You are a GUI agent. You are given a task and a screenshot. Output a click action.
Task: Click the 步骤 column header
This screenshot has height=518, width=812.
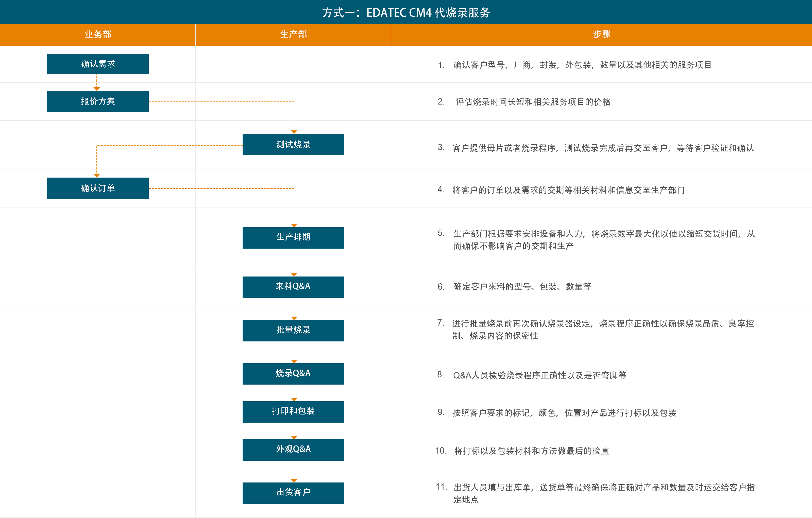tap(602, 34)
